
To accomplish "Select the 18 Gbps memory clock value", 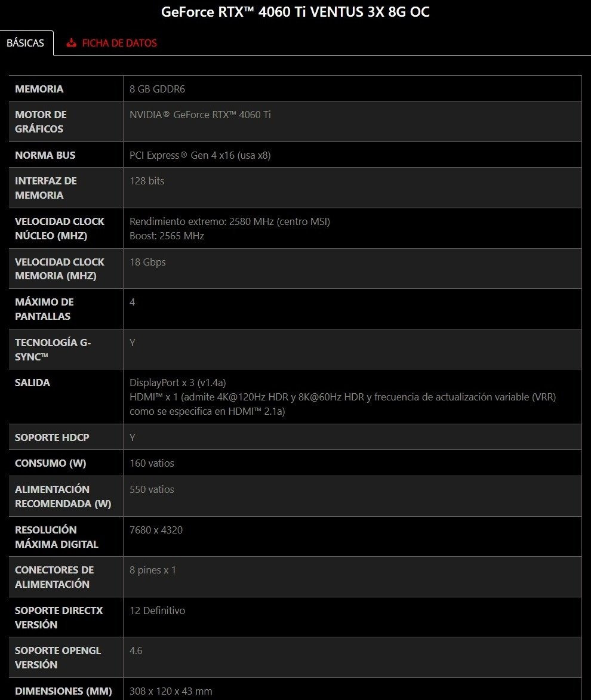I will point(147,262).
